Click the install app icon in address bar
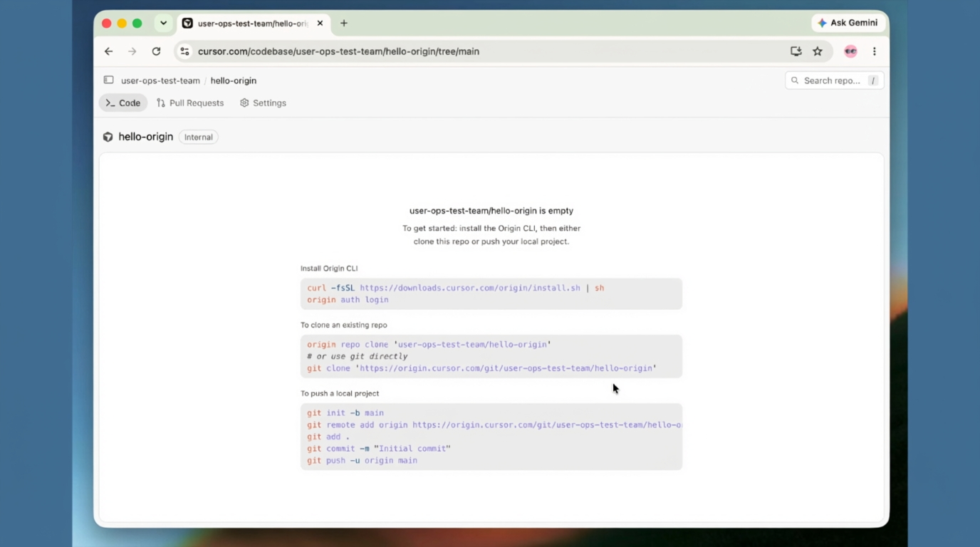The width and height of the screenshot is (980, 547). point(796,51)
